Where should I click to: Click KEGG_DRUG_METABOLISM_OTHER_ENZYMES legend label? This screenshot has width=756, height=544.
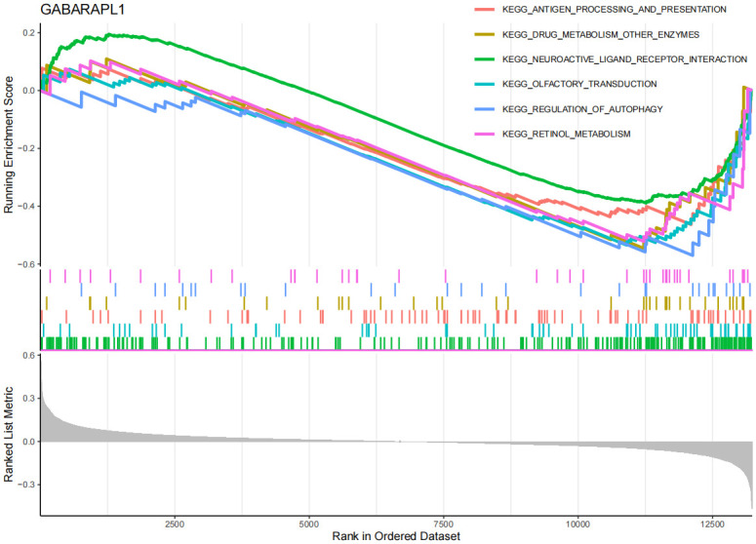click(600, 34)
